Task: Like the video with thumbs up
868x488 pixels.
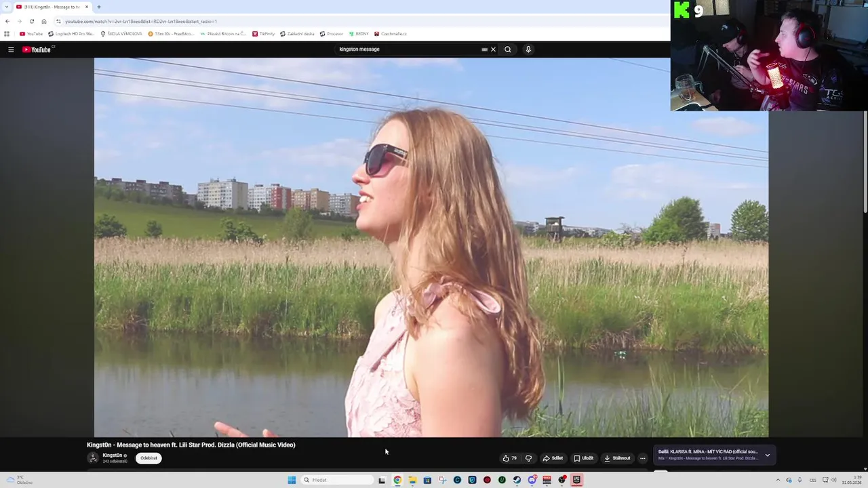Action: [x=509, y=458]
